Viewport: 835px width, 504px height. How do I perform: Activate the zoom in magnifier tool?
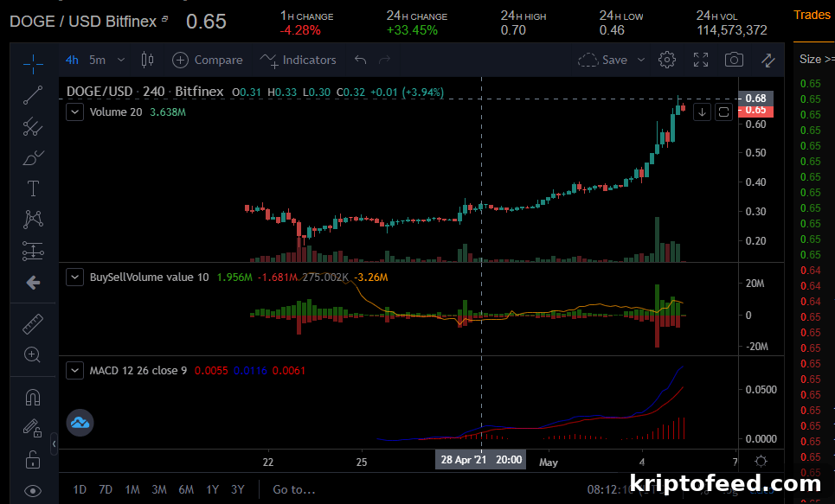33,354
